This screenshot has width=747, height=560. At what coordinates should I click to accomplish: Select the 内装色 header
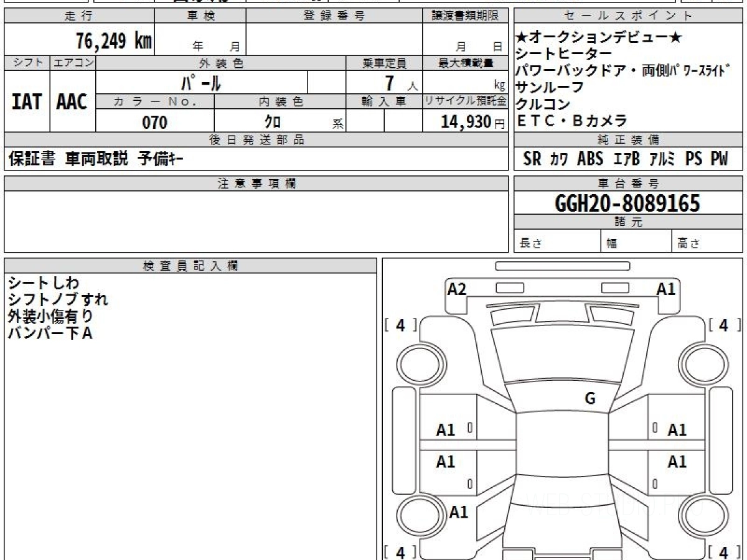(280, 101)
